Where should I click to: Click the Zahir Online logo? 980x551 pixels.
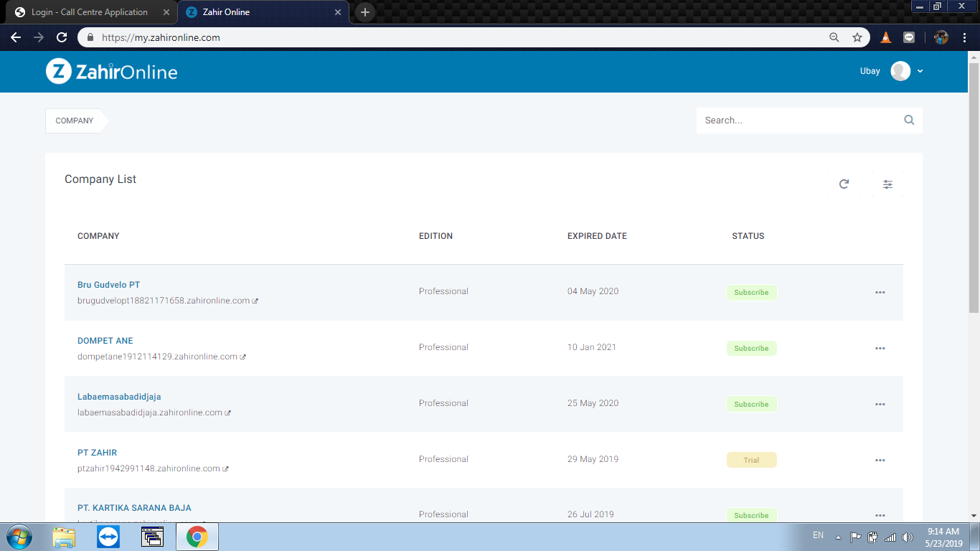[x=112, y=72]
